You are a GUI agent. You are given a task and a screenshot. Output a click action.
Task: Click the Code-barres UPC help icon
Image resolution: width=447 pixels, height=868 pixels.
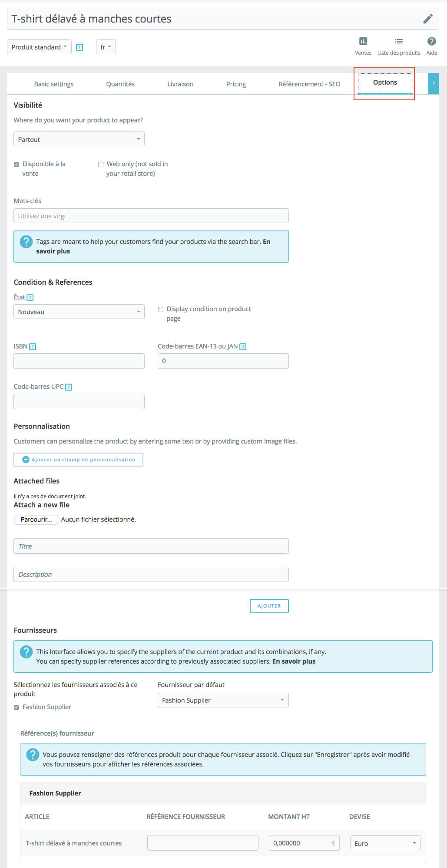click(69, 387)
